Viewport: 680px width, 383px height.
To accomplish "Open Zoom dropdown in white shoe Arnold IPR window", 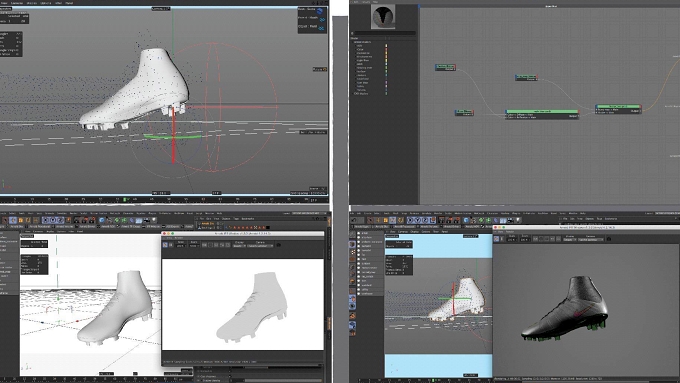I will [x=194, y=246].
